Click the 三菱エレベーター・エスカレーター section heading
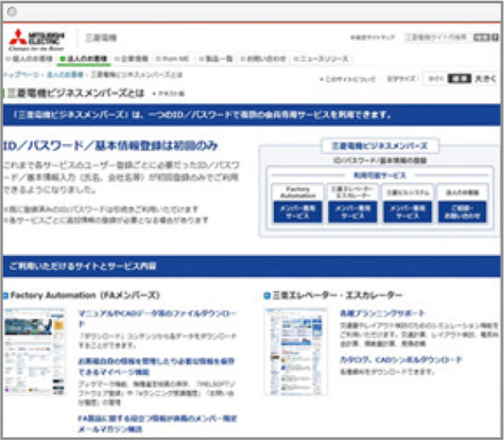The width and height of the screenshot is (504, 440). point(337,295)
